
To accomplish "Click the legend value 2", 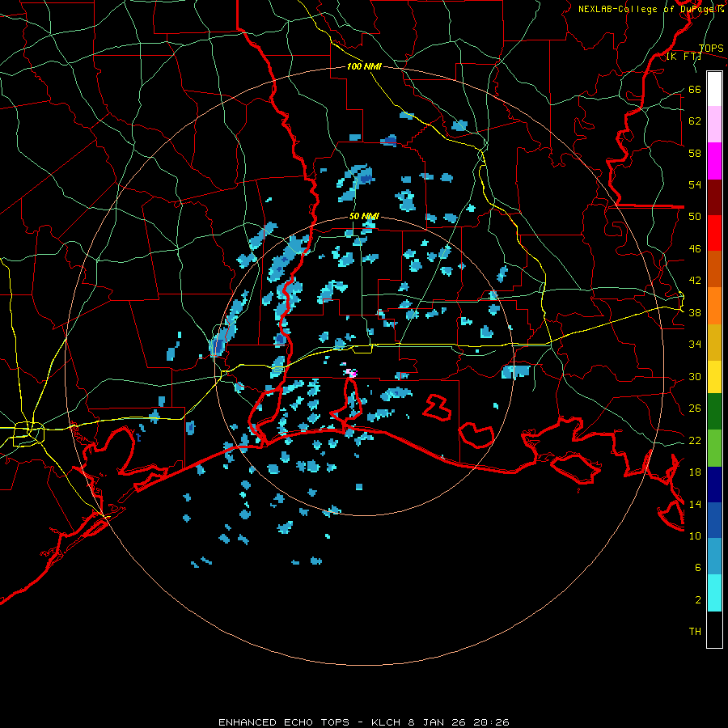I will 698,600.
